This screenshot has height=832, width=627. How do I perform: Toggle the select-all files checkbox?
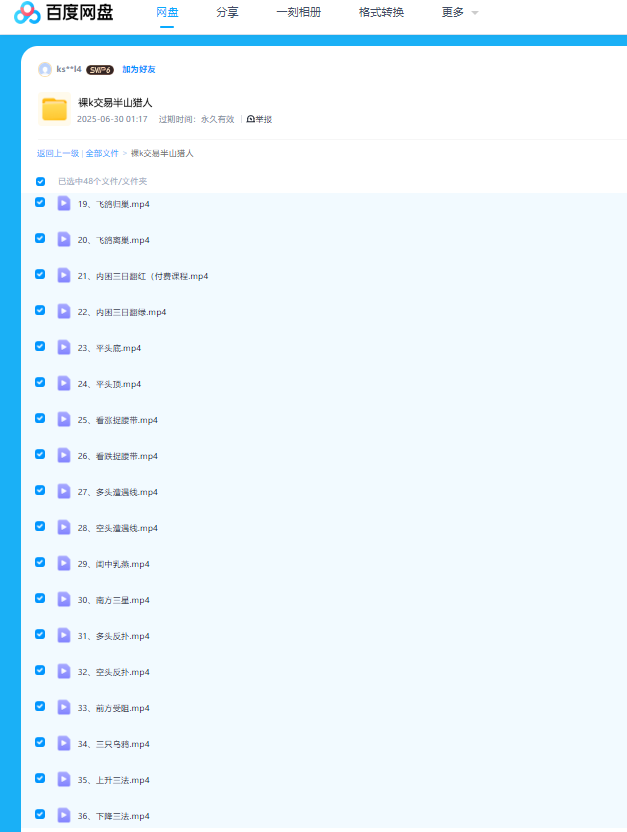tap(41, 182)
